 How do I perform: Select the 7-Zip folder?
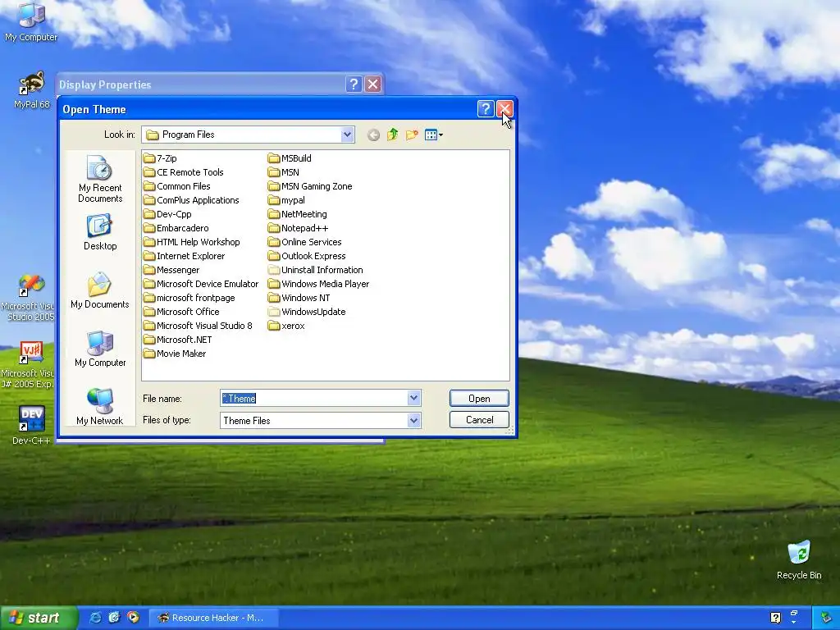[160, 158]
